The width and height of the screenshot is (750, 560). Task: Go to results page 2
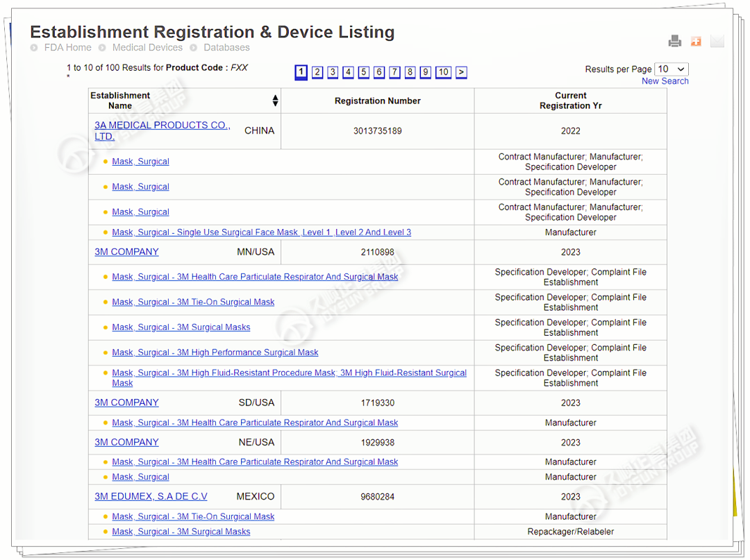coord(317,72)
